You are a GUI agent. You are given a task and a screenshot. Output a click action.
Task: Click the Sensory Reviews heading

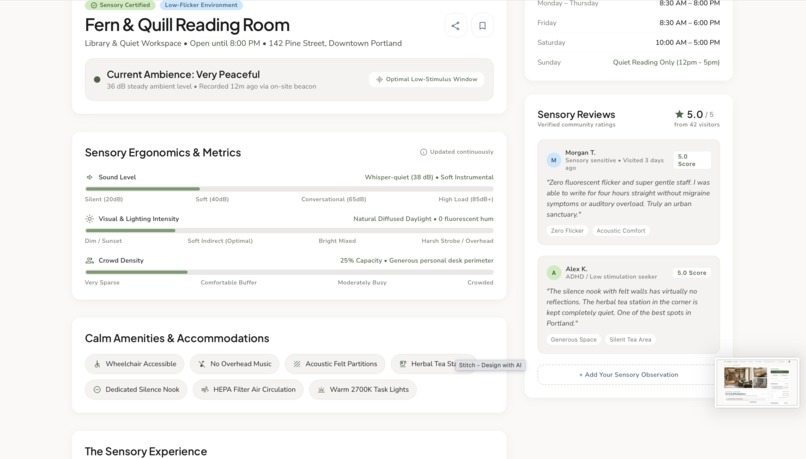pos(576,115)
